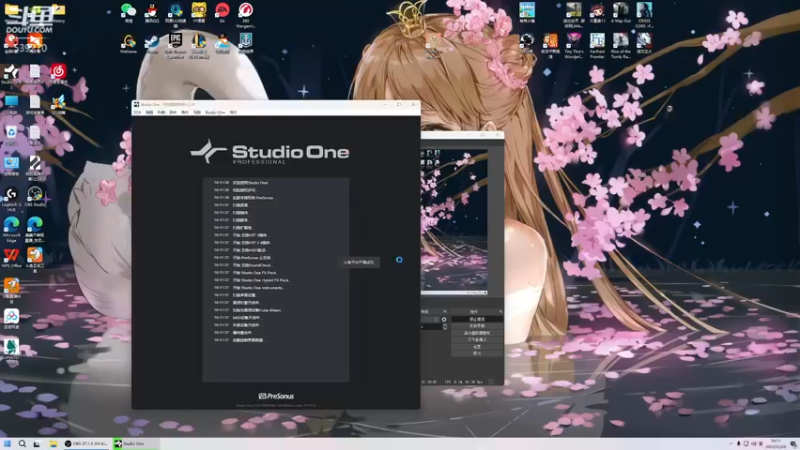The width and height of the screenshot is (800, 450).
Task: Open the third Studio One menu bar item
Action: [x=161, y=112]
